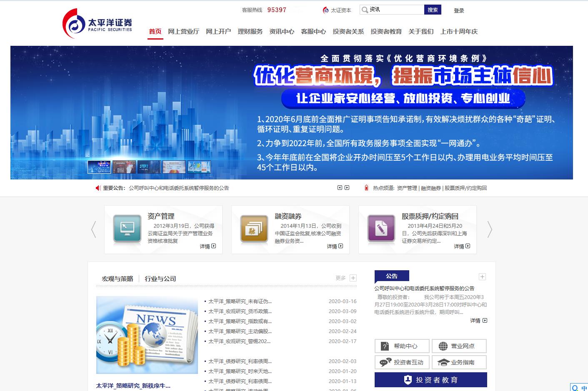Click the 业务指南 graduation cap button
Viewport: 588px width, 391px height.
point(459,362)
